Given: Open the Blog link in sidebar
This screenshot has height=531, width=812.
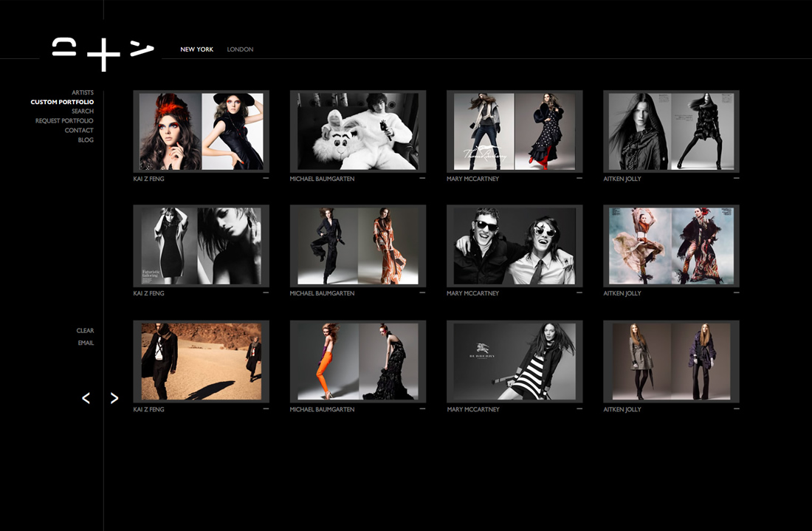Looking at the screenshot, I should [86, 140].
